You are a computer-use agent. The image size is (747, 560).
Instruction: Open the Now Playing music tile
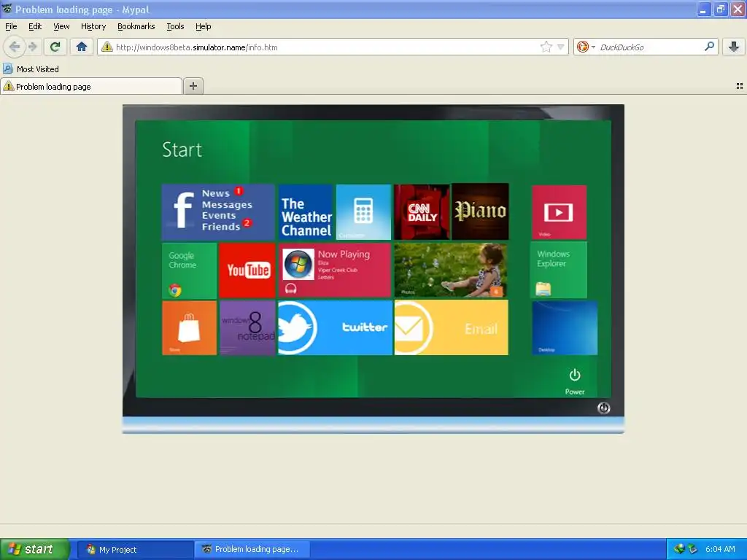tap(334, 270)
